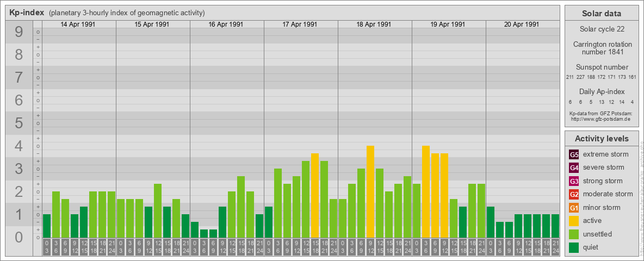Select the light green unsettled swatch
Image resolution: width=644 pixels, height=261 pixels.
tap(574, 234)
